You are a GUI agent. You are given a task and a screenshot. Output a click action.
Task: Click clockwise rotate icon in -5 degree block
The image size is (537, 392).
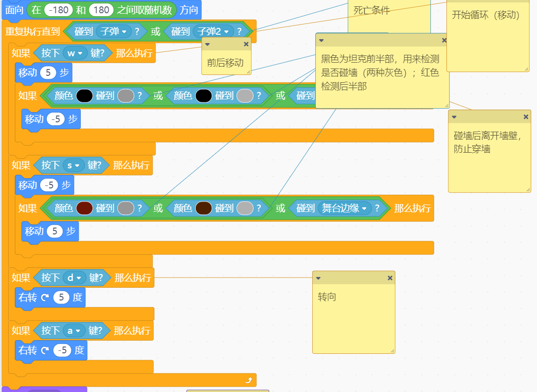pos(45,350)
